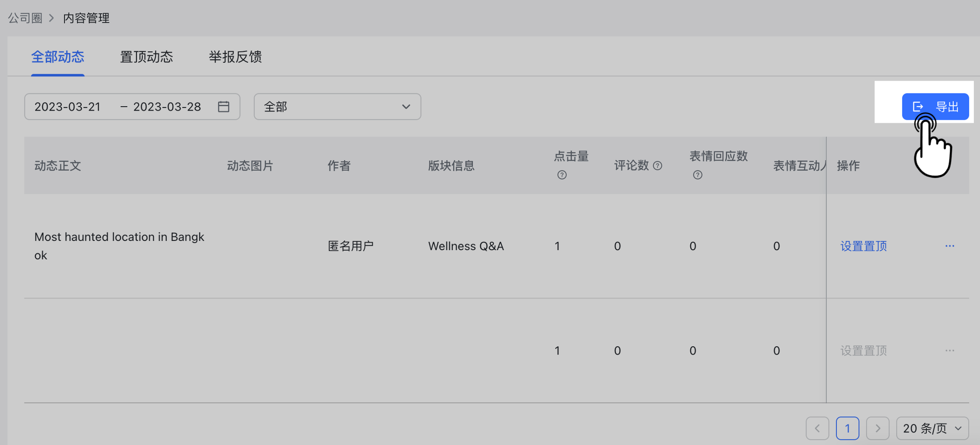Viewport: 980px width, 445px height.
Task: Select the 全部动态 tab
Action: click(58, 57)
